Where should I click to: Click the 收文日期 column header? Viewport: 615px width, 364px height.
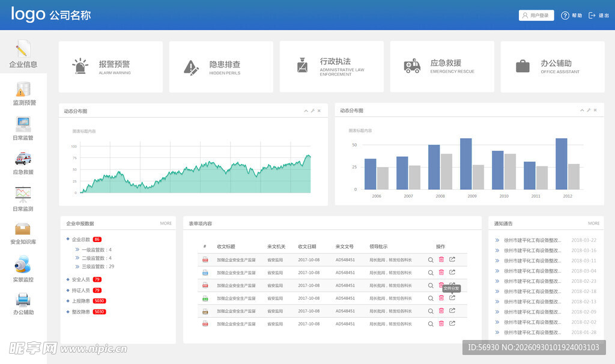tap(307, 247)
